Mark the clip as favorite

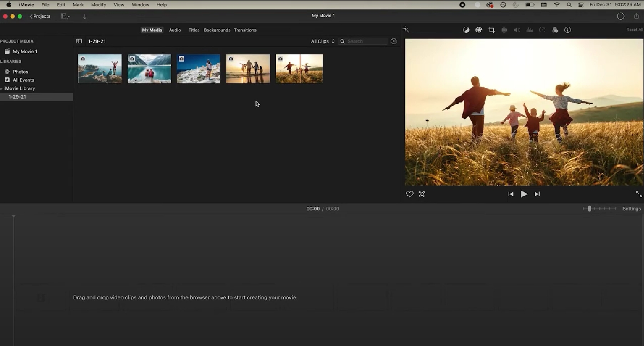pyautogui.click(x=409, y=194)
